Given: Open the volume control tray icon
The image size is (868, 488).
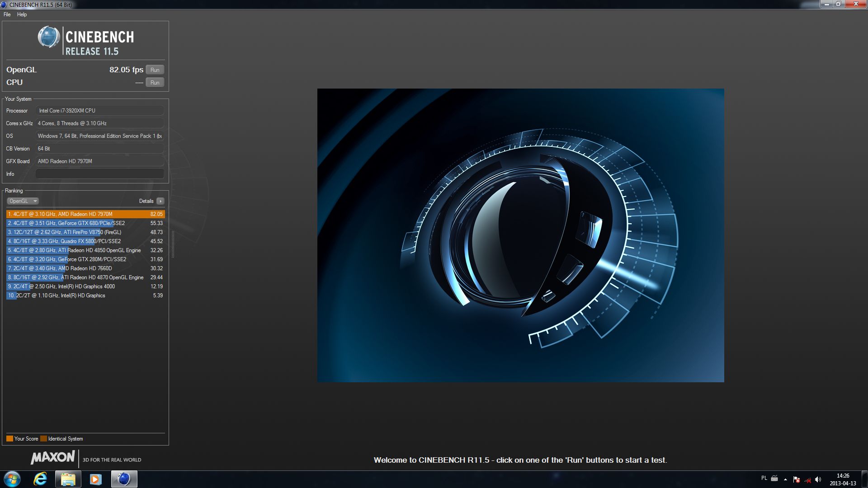Looking at the screenshot, I should click(x=818, y=479).
